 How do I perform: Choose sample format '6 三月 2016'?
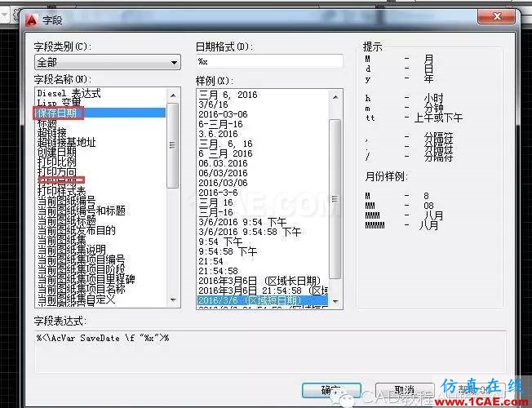click(226, 153)
